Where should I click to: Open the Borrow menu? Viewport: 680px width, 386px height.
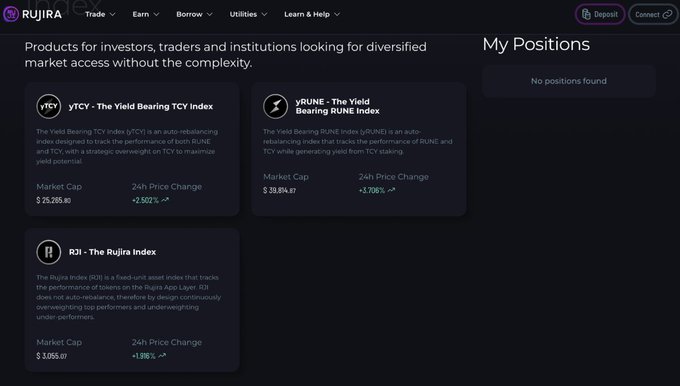[x=194, y=14]
